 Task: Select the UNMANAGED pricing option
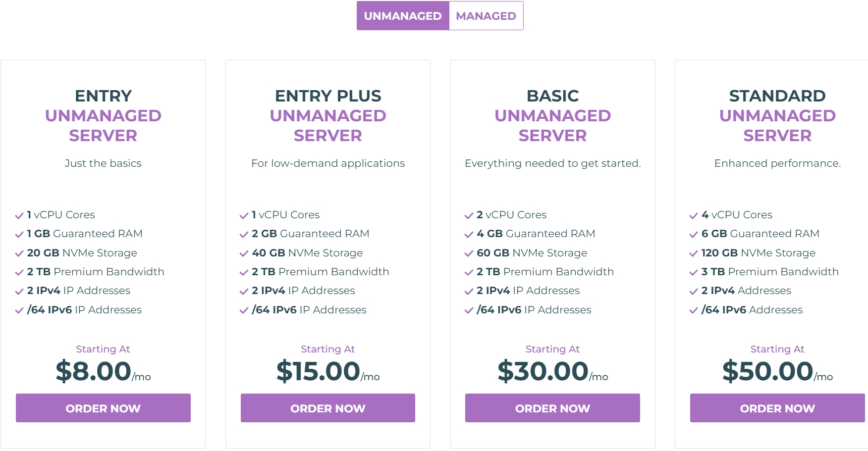pos(403,15)
